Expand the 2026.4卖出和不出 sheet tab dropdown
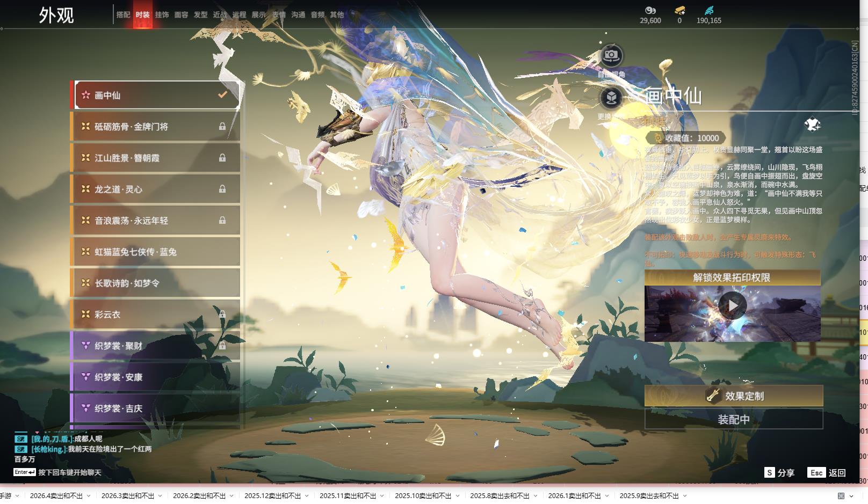Screen dimensions: 868x504 [89, 496]
